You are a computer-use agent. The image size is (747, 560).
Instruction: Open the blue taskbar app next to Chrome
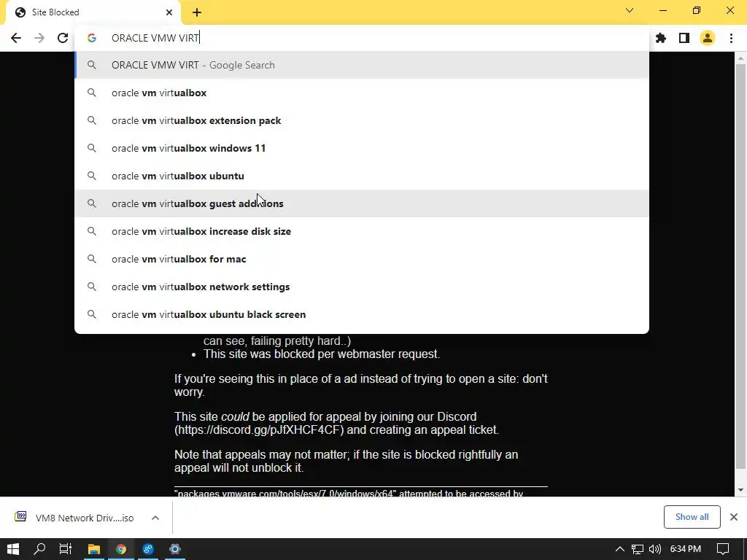click(148, 549)
